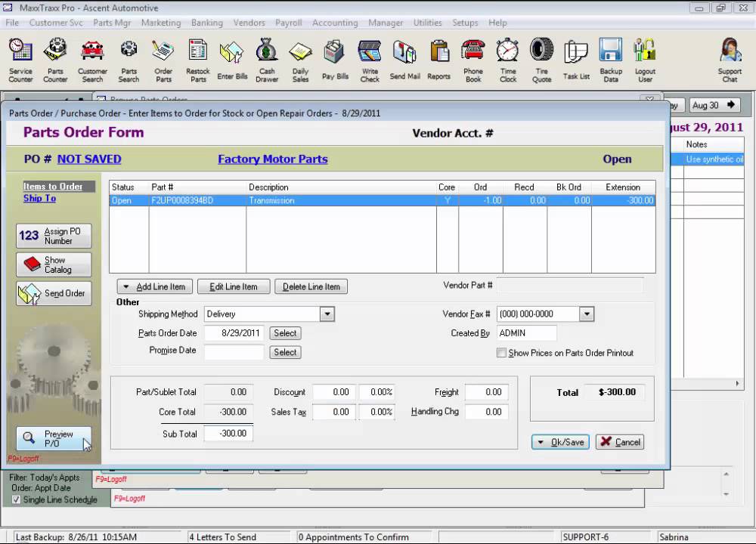Screen dimensions: 756x544
Task: Click the Part # column header
Action: click(x=197, y=187)
